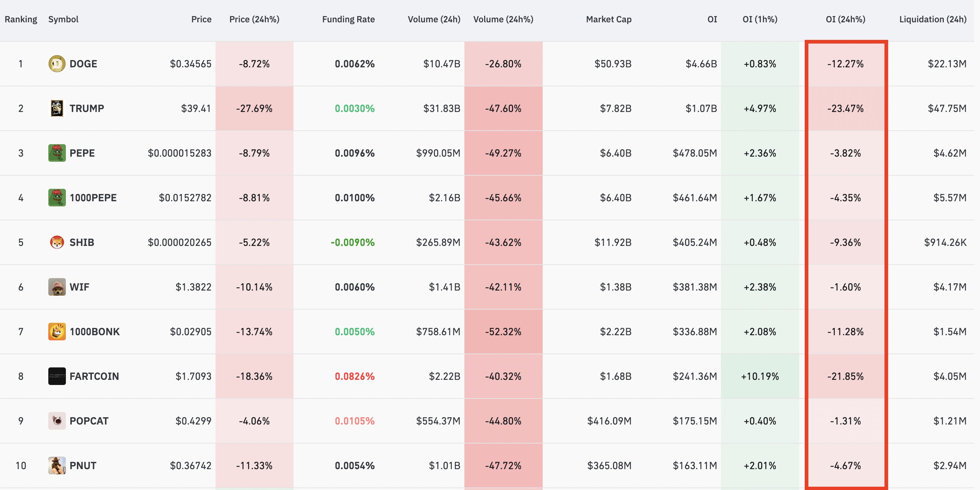The height and width of the screenshot is (490, 980).
Task: Sort table by OI (24h%) header
Action: pos(845,19)
